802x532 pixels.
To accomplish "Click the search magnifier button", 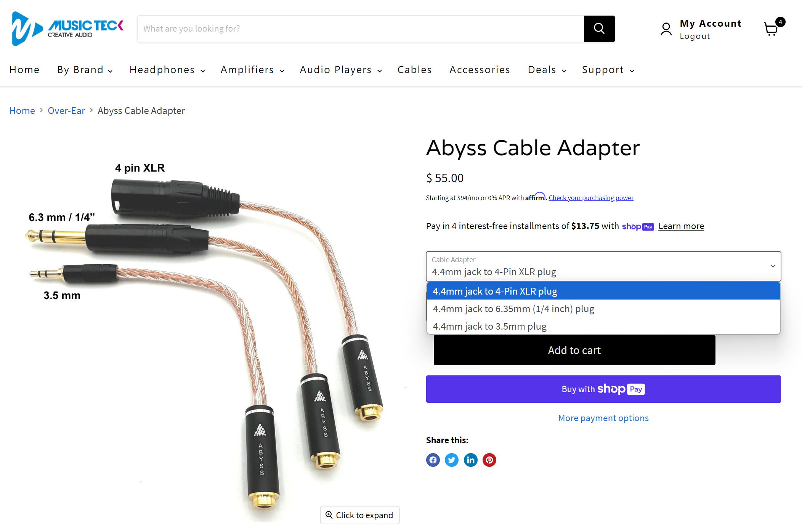I will pos(599,29).
